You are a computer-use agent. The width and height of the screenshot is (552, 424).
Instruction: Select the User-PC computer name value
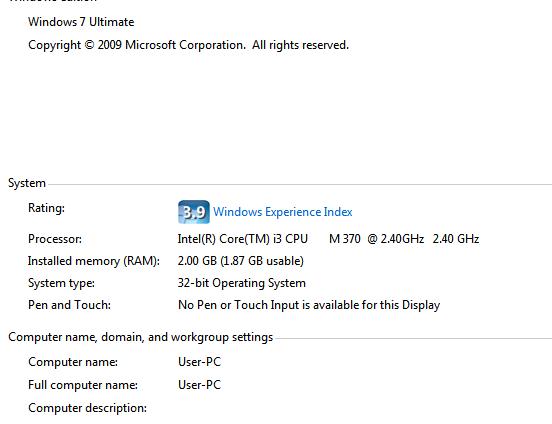point(199,362)
